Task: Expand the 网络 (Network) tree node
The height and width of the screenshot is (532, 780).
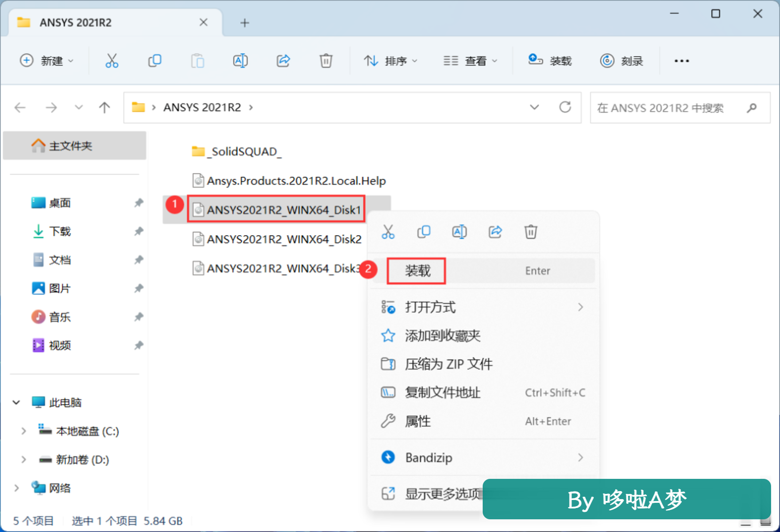Action: (x=16, y=488)
